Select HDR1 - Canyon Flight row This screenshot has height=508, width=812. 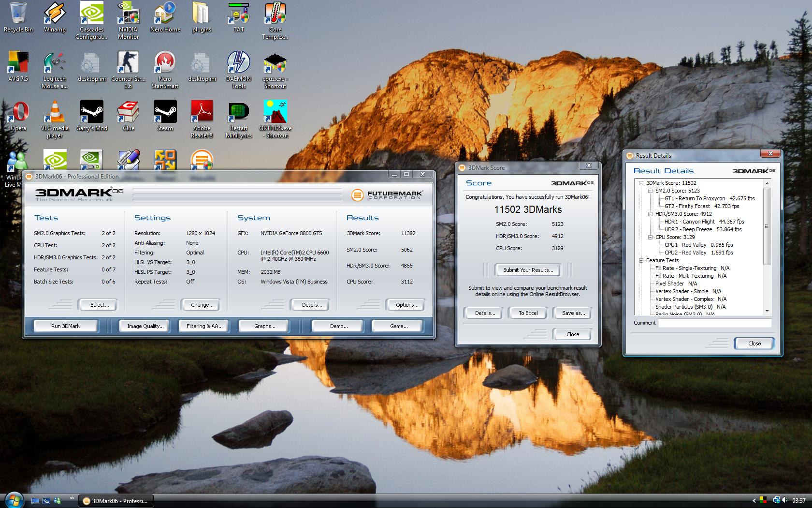coord(704,222)
